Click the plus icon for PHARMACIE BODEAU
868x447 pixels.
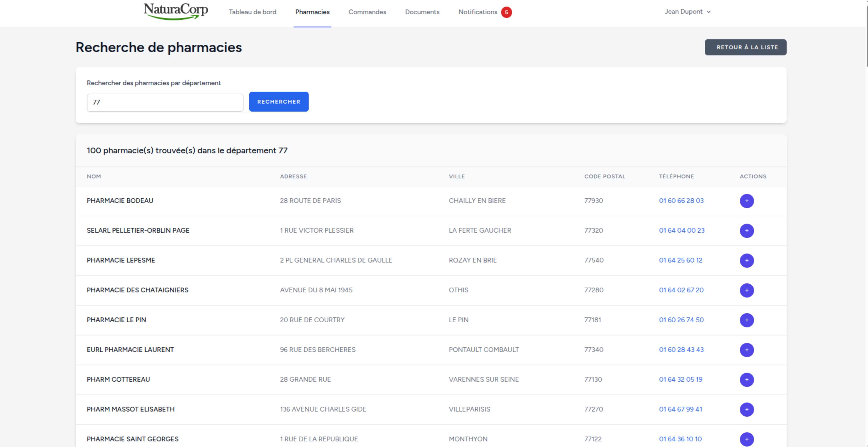tap(746, 201)
